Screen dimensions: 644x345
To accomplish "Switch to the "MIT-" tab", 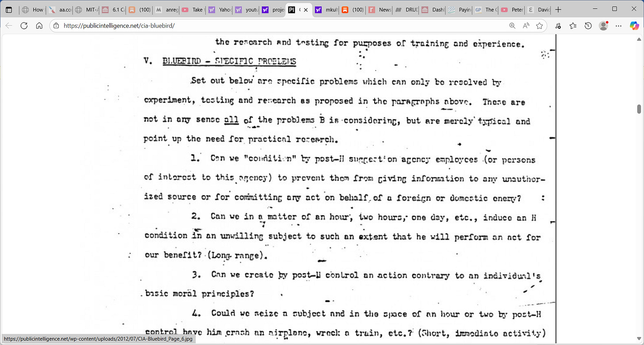I will coord(85,9).
